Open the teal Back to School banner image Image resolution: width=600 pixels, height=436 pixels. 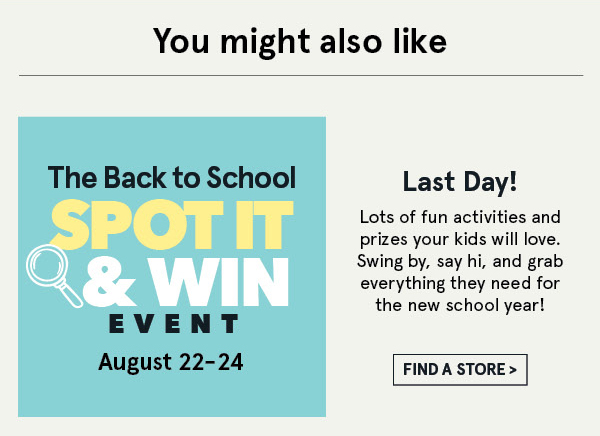pyautogui.click(x=172, y=390)
